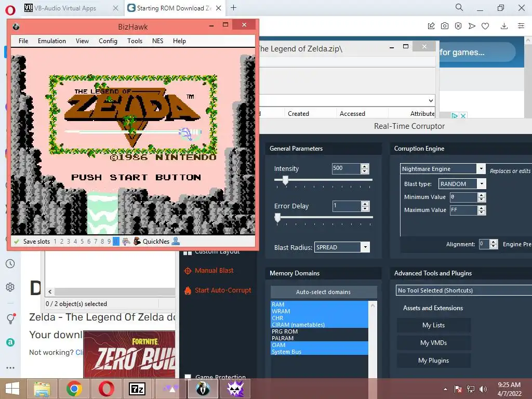
Task: Toggle PRG ROM in the Memory Domains list
Action: pos(320,331)
